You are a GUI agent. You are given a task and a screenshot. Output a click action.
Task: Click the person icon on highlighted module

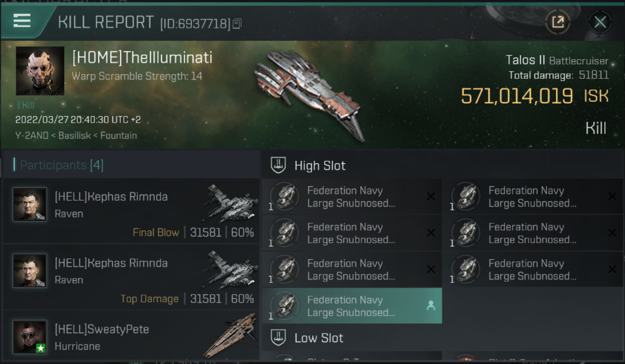click(431, 306)
